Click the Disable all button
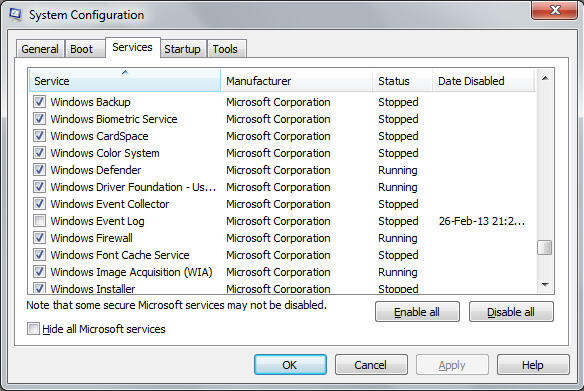Viewport: 584px width, 391px height. coord(511,312)
